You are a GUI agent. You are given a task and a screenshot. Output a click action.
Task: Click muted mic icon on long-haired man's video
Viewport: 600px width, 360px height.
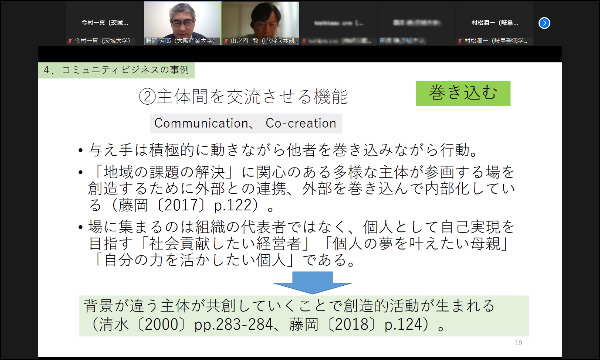[226, 41]
